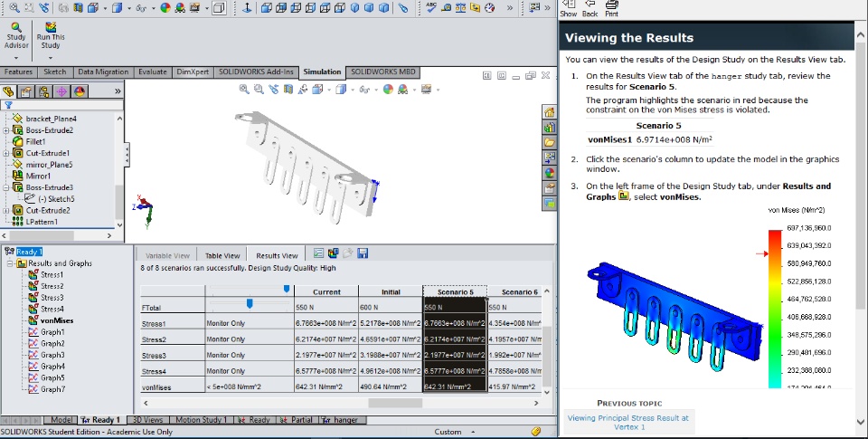
Task: Collapse the Results and Graphs folder
Action: 10,263
